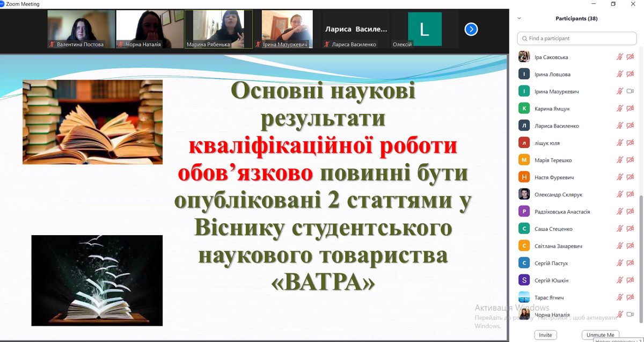The width and height of the screenshot is (644, 342).
Task: Click the camera icon for Чорна Наталія in list
Action: tap(630, 315)
